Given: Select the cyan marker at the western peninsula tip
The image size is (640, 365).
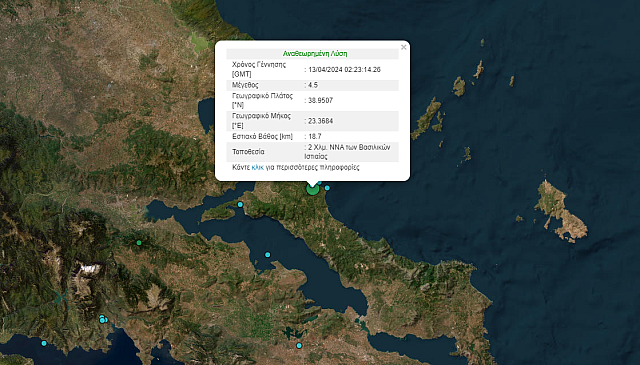Looking at the screenshot, I should pyautogui.click(x=240, y=204).
